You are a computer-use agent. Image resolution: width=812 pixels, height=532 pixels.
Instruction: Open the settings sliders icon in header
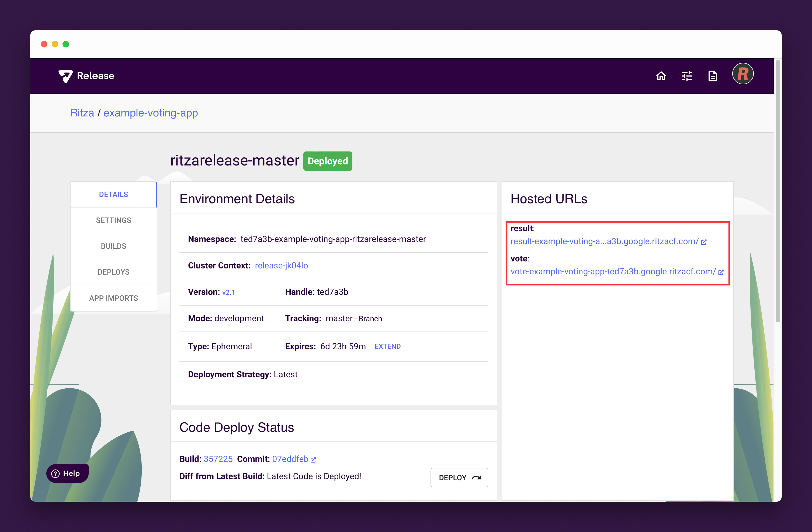pyautogui.click(x=687, y=76)
